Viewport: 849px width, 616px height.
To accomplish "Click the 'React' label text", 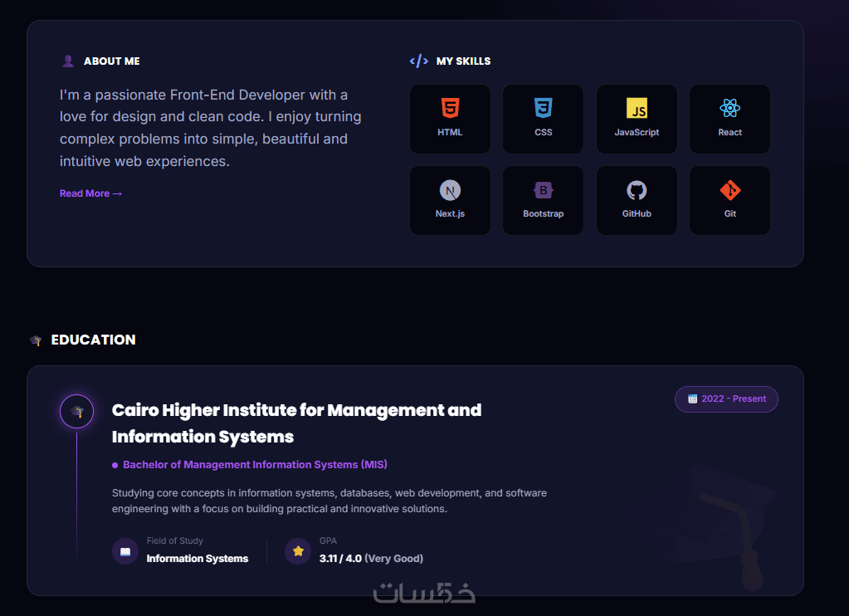I will click(x=729, y=132).
